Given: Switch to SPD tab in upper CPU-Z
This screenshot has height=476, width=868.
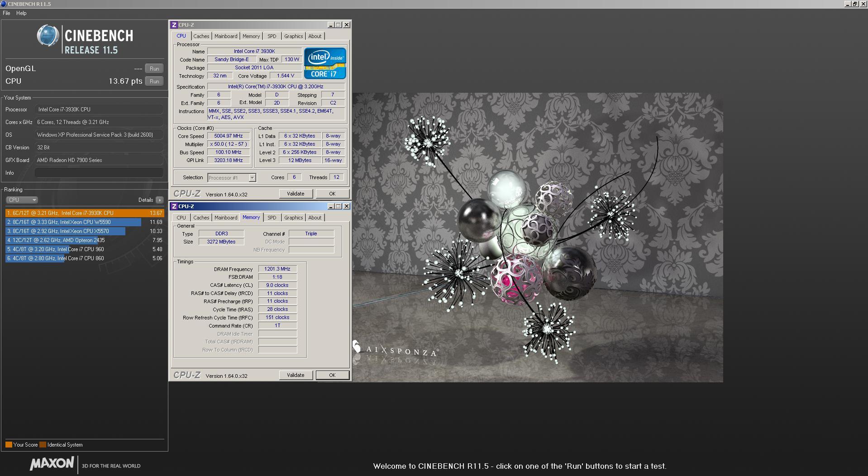Looking at the screenshot, I should (x=272, y=36).
